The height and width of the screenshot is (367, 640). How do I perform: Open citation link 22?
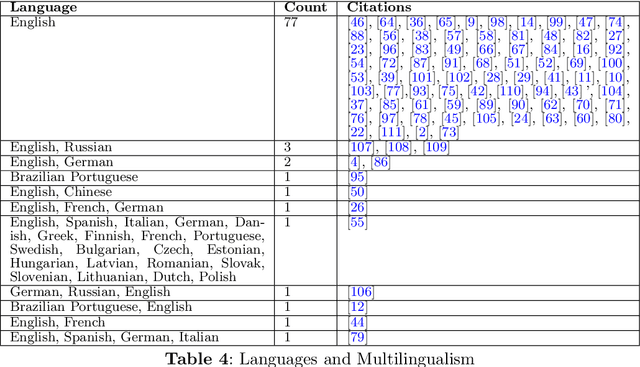(x=357, y=132)
